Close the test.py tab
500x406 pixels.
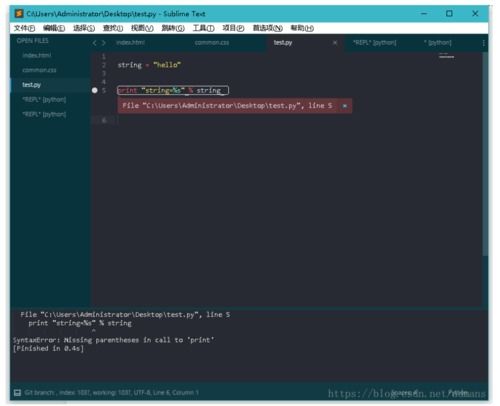click(x=335, y=43)
